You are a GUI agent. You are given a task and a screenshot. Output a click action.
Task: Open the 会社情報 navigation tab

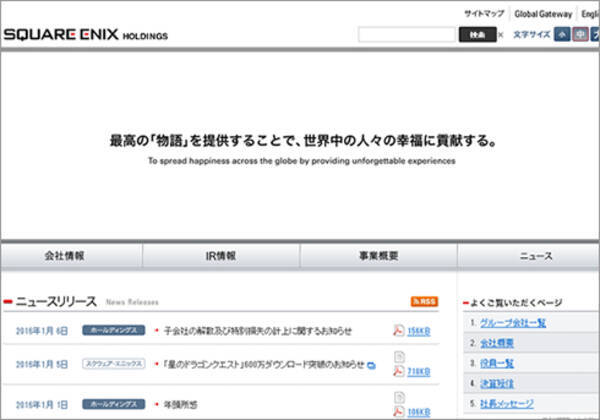pos(72,256)
